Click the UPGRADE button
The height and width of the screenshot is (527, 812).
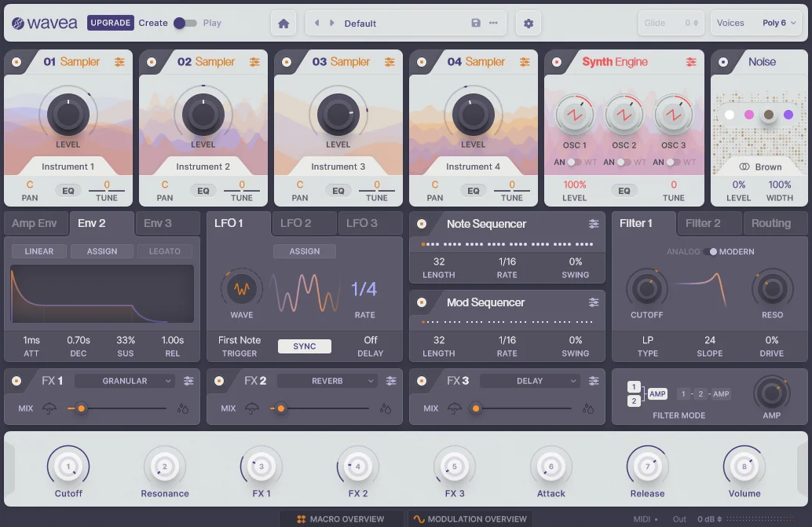[110, 23]
